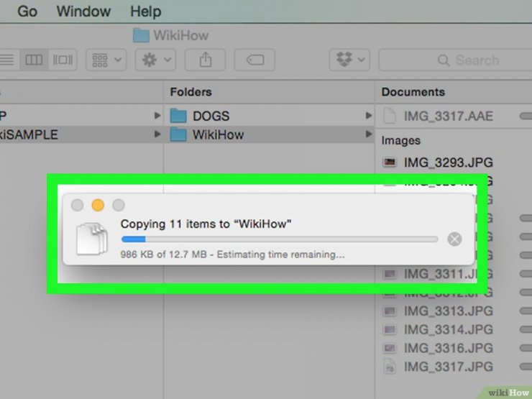
Task: Expand the DOGS folder arrow
Action: pyautogui.click(x=369, y=116)
